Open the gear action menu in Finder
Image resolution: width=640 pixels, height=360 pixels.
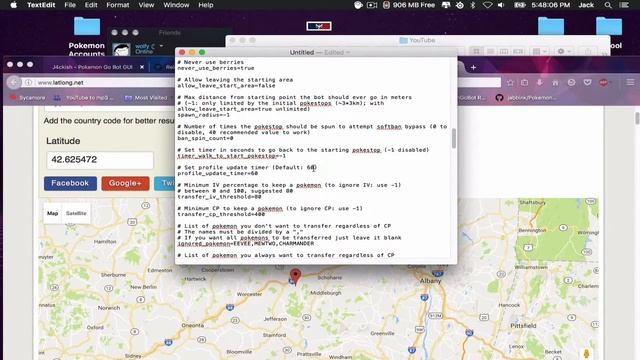click(x=564, y=51)
